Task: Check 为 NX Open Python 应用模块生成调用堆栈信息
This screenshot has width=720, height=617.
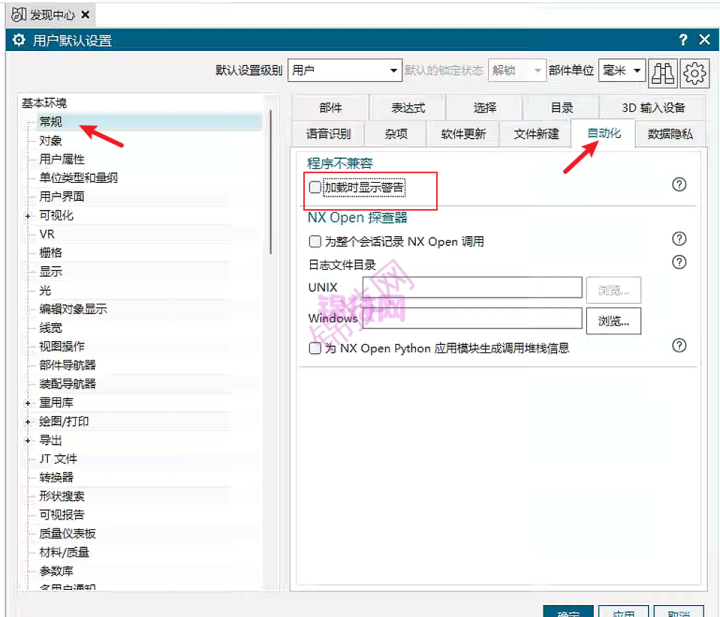Action: pos(316,348)
